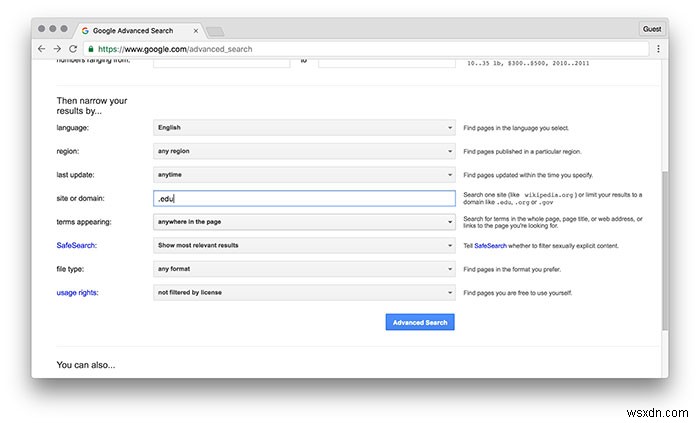Click the 'You can also...' heading
Screen dimensions: 700x423
click(x=86, y=365)
